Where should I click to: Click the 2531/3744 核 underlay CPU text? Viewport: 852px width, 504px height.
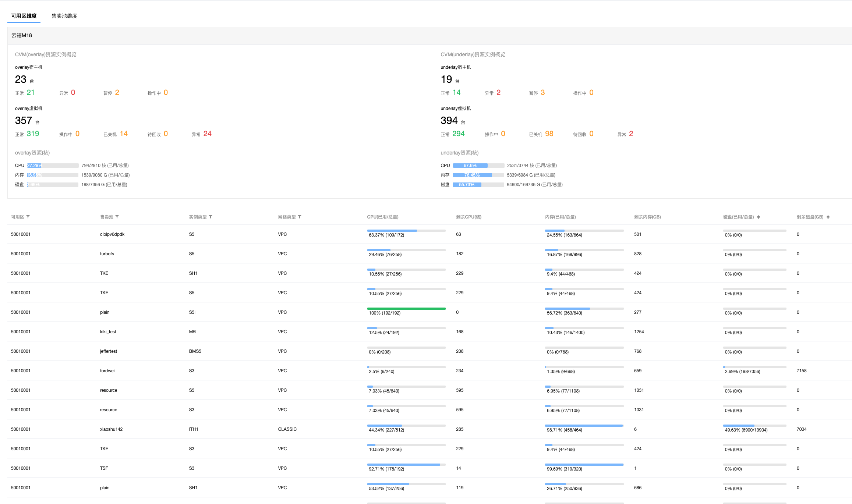[532, 166]
